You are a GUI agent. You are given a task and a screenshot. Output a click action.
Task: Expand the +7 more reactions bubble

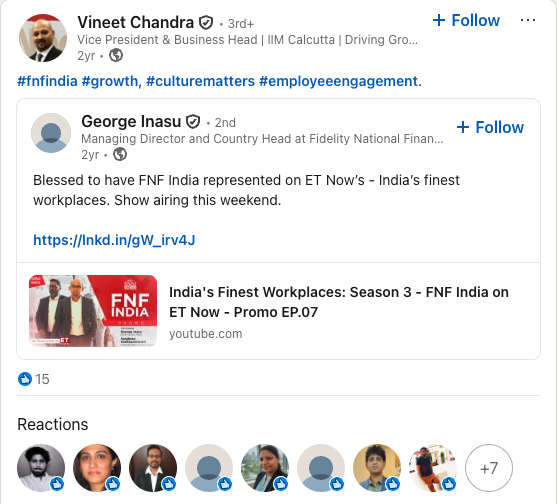click(489, 468)
